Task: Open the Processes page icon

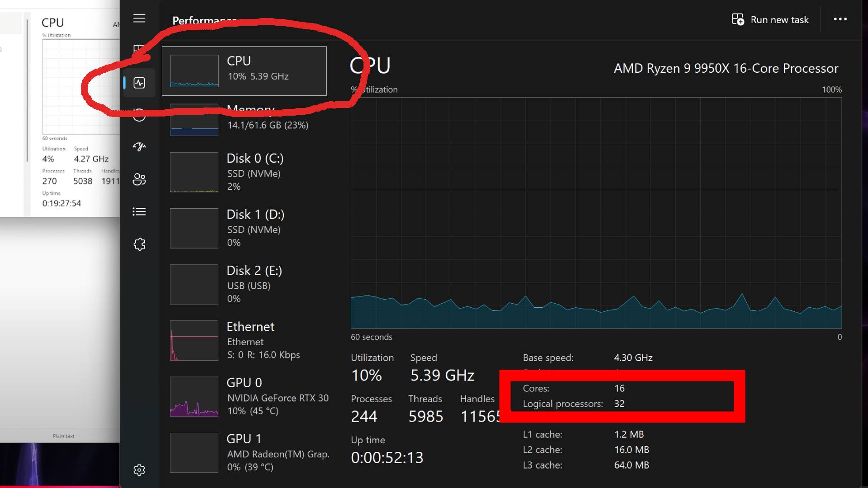Action: pyautogui.click(x=138, y=50)
